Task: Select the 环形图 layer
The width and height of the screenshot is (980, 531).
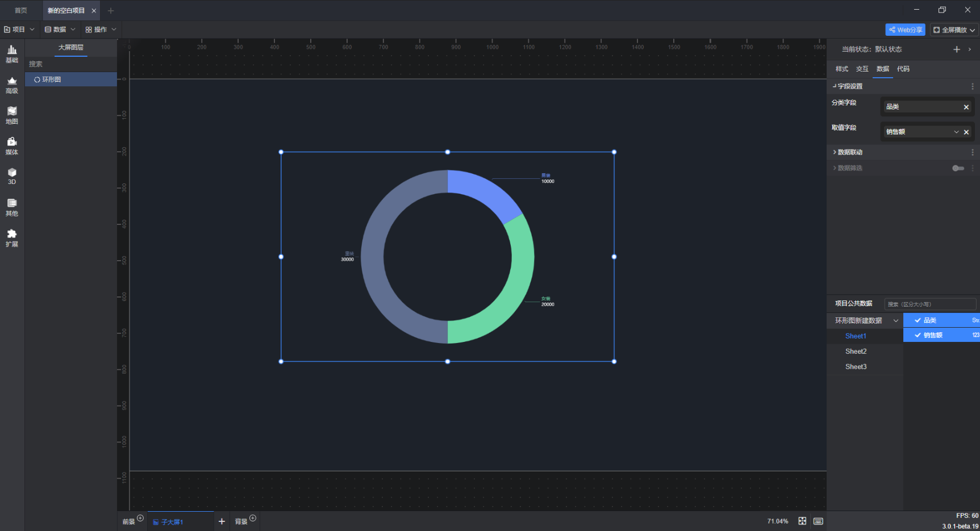Action: 71,80
